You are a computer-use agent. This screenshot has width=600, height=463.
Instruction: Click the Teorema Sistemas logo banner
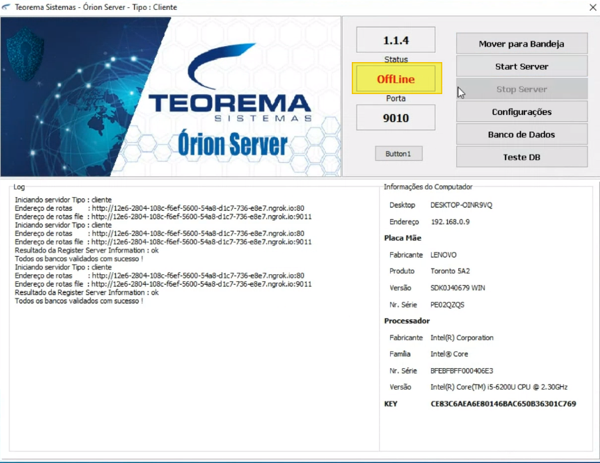click(170, 96)
